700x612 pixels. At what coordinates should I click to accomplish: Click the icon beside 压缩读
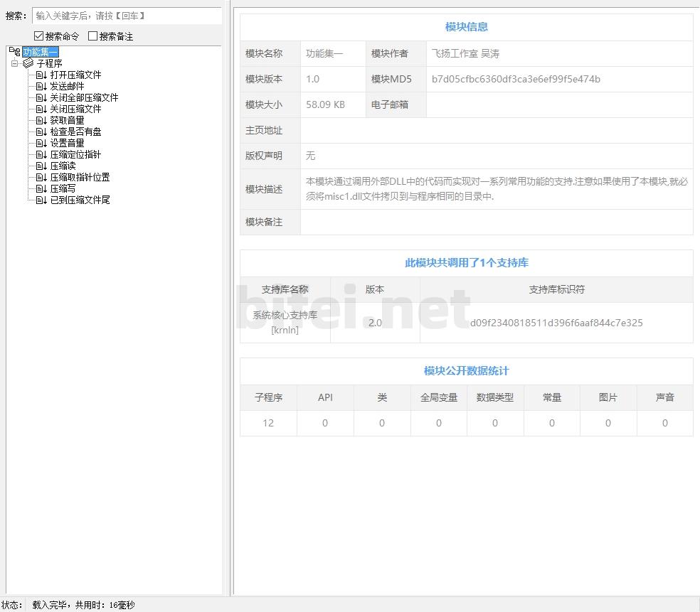pyautogui.click(x=41, y=166)
